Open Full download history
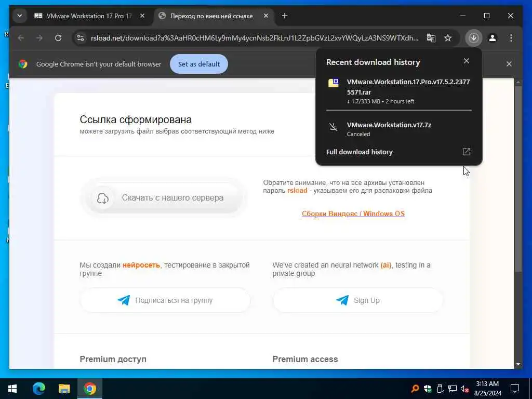Image resolution: width=532 pixels, height=399 pixels. [360, 152]
